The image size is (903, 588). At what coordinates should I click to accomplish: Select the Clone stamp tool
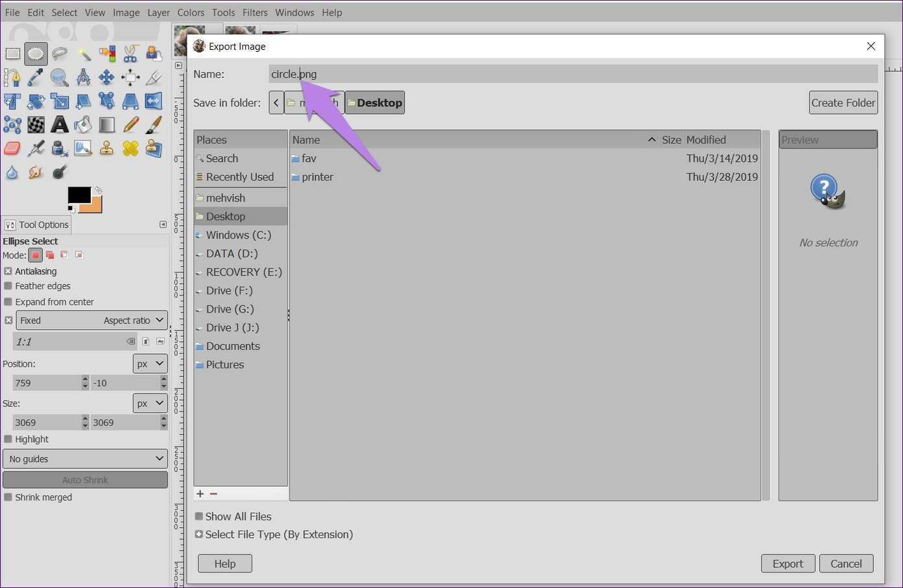(x=107, y=148)
